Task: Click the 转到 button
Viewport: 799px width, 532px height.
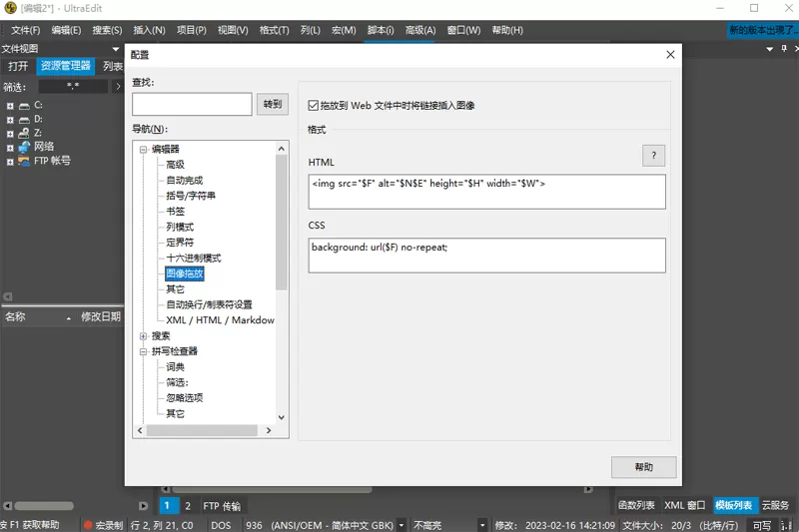Action: [x=273, y=104]
